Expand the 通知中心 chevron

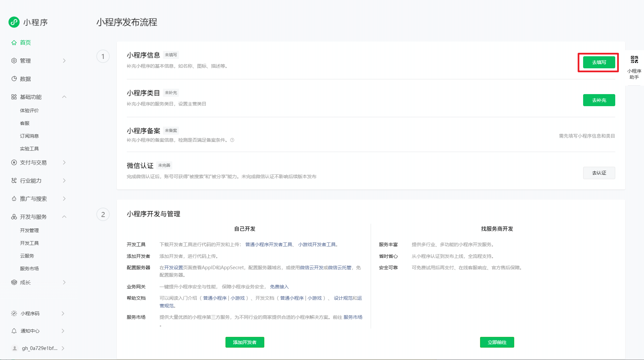click(x=63, y=331)
